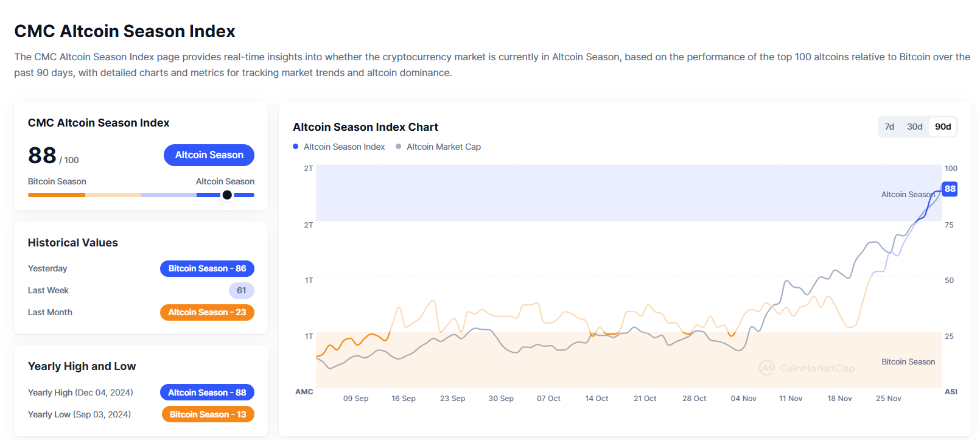Click the Bitcoin Season zone label in chart

pos(908,362)
